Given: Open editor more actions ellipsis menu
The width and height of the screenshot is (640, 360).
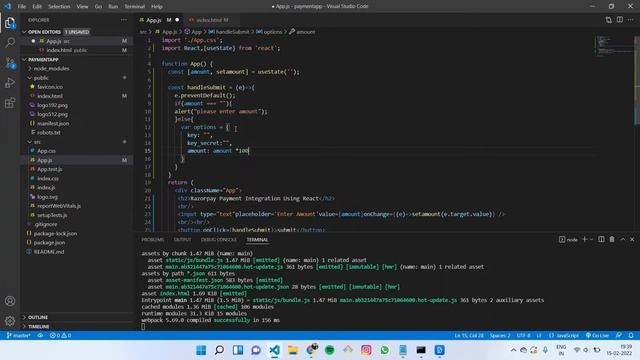Looking at the screenshot, I should (631, 20).
